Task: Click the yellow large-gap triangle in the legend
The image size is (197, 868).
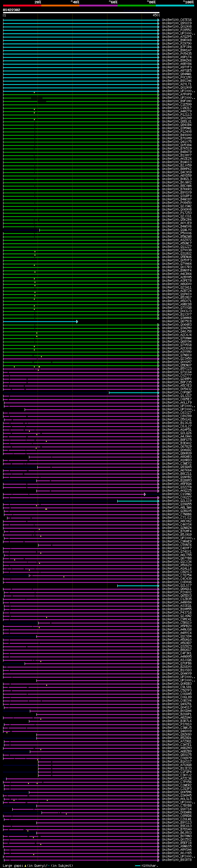Action: [25, 866]
